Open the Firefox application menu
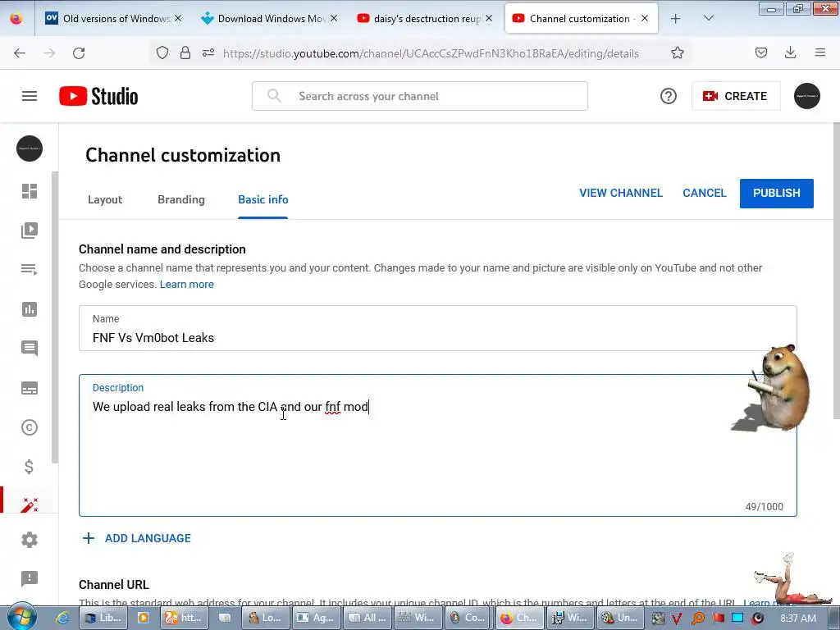 point(820,52)
